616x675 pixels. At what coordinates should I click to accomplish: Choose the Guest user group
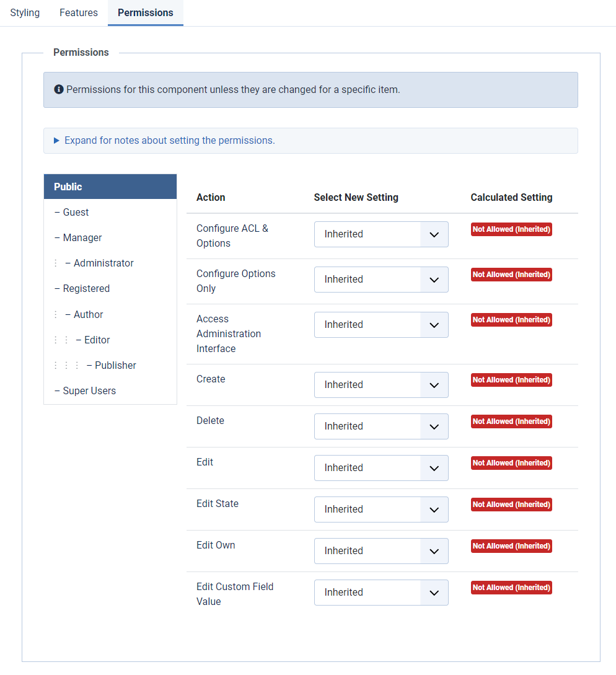pos(76,212)
